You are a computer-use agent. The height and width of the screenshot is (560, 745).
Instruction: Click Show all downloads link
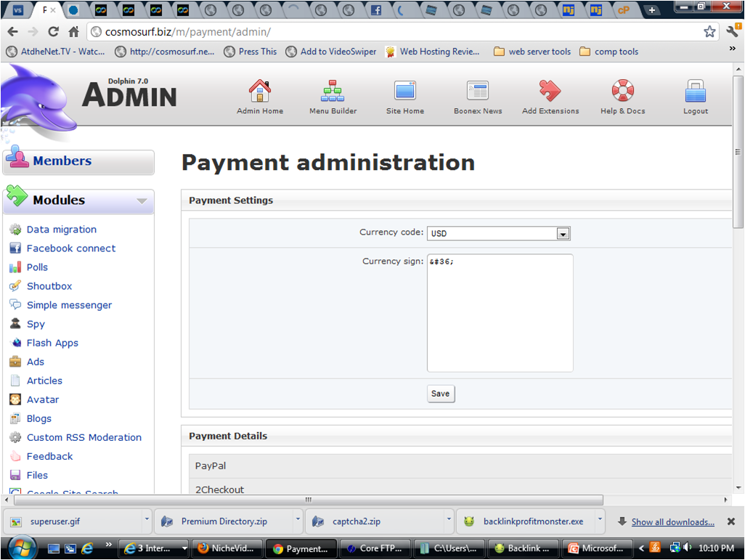(672, 522)
